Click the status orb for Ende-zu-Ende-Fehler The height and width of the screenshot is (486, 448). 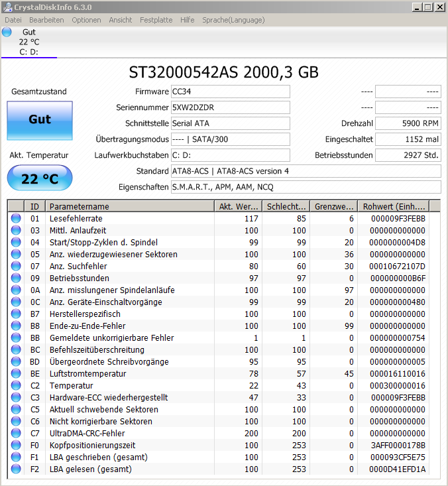pos(16,326)
